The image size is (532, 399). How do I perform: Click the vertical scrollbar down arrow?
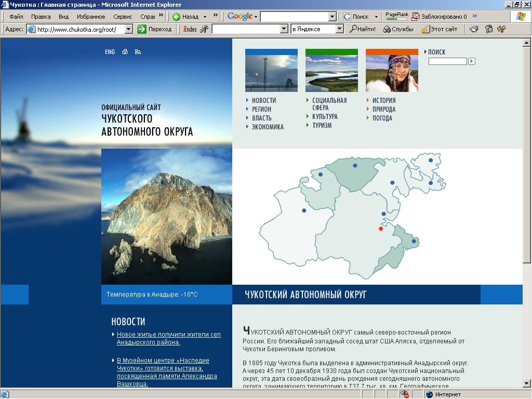(526, 383)
